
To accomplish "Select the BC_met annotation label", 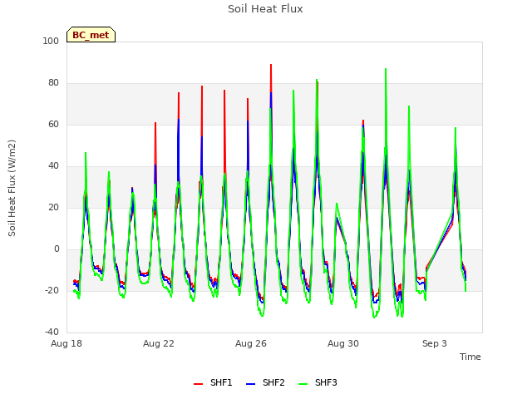I will point(91,35).
